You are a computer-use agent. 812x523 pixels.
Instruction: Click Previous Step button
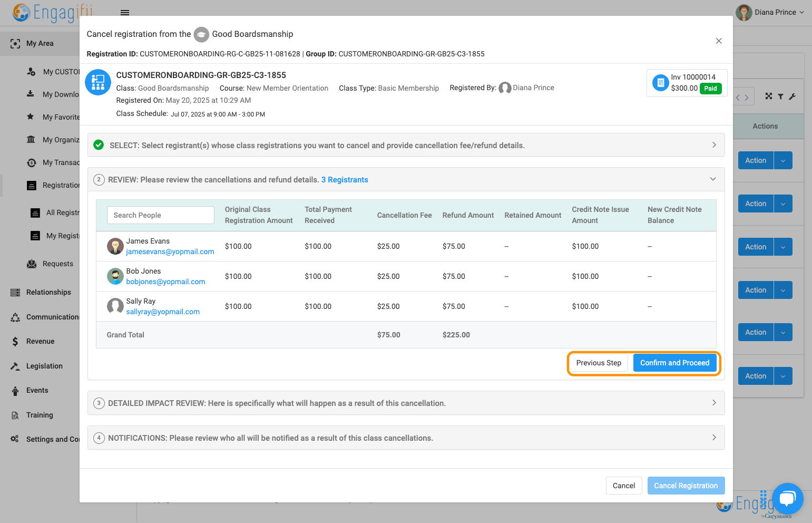pyautogui.click(x=599, y=363)
